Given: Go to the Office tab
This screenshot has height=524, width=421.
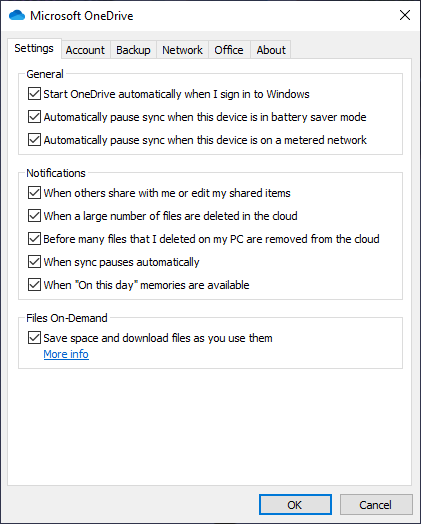Looking at the screenshot, I should (229, 50).
